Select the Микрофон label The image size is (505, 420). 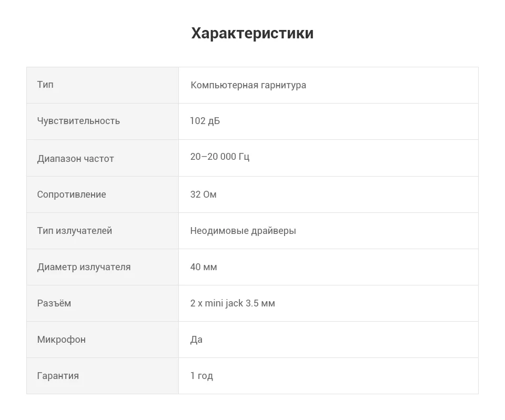click(61, 340)
